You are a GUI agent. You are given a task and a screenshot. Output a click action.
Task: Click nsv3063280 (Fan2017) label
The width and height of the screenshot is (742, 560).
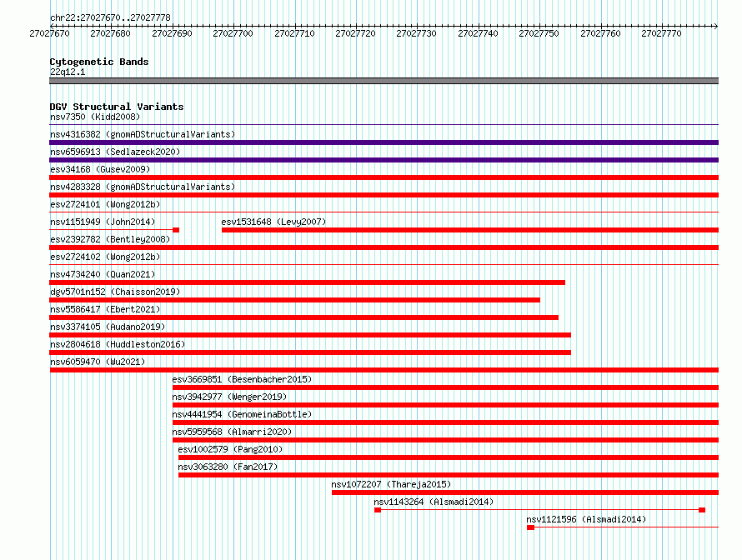(228, 467)
